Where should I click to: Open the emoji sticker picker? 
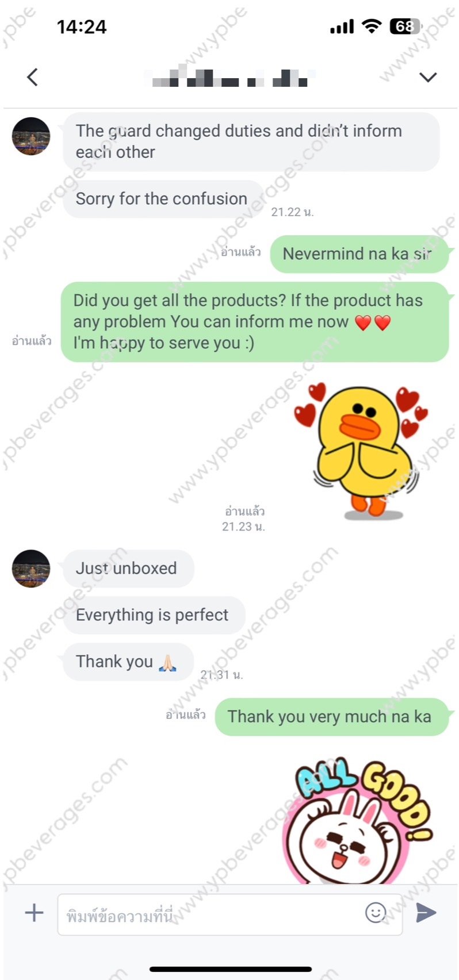click(376, 912)
